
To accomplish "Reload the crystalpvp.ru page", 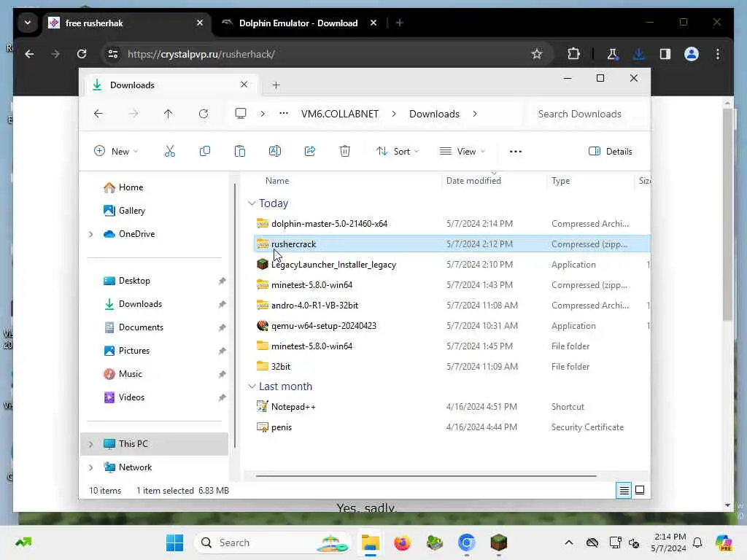I will click(x=82, y=54).
